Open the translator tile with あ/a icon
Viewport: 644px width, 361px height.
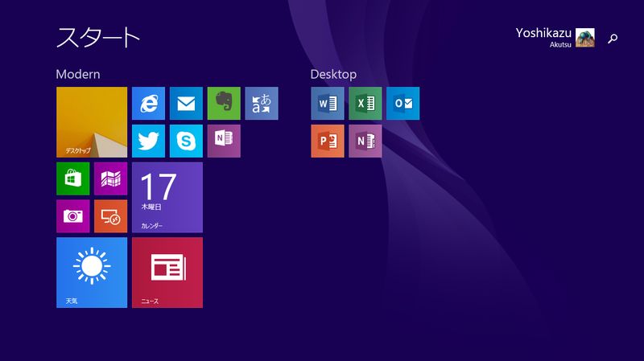[x=262, y=103]
